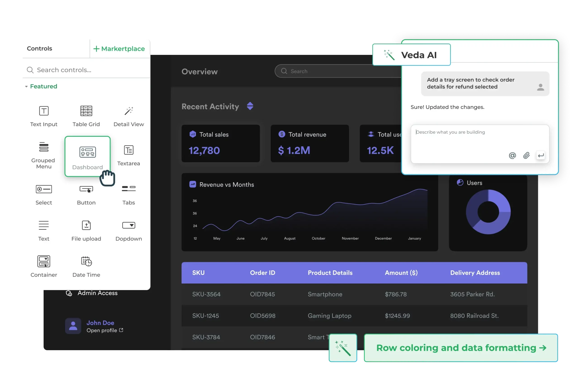Select the Table Grid control

(86, 116)
